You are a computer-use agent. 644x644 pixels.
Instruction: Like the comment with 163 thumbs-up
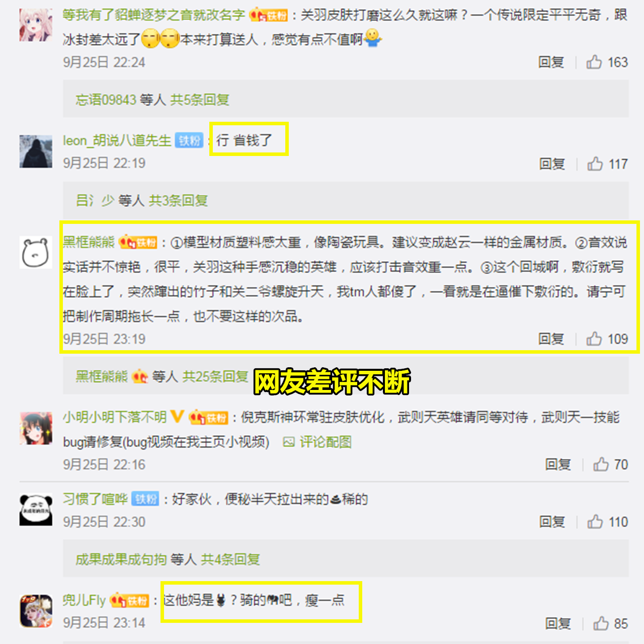594,62
